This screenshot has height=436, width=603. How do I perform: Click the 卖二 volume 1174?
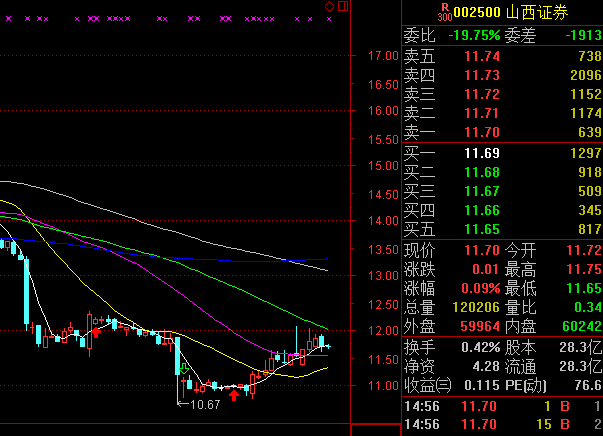pos(586,113)
